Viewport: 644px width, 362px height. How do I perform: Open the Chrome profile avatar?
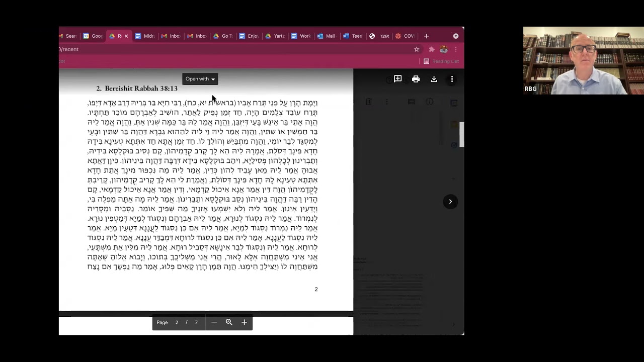click(x=444, y=49)
